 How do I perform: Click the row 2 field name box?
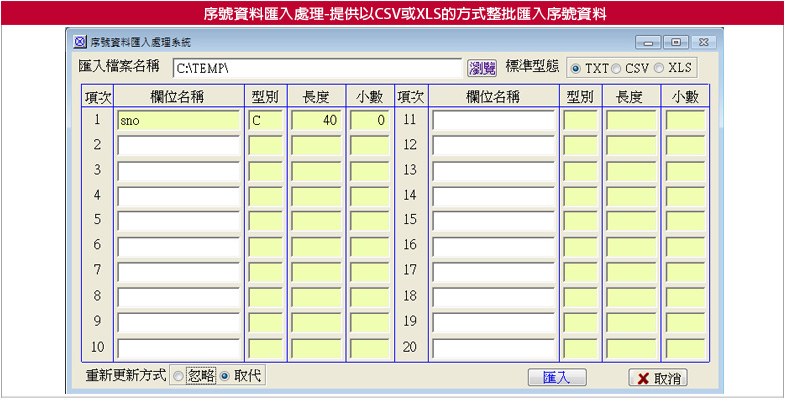coord(178,145)
